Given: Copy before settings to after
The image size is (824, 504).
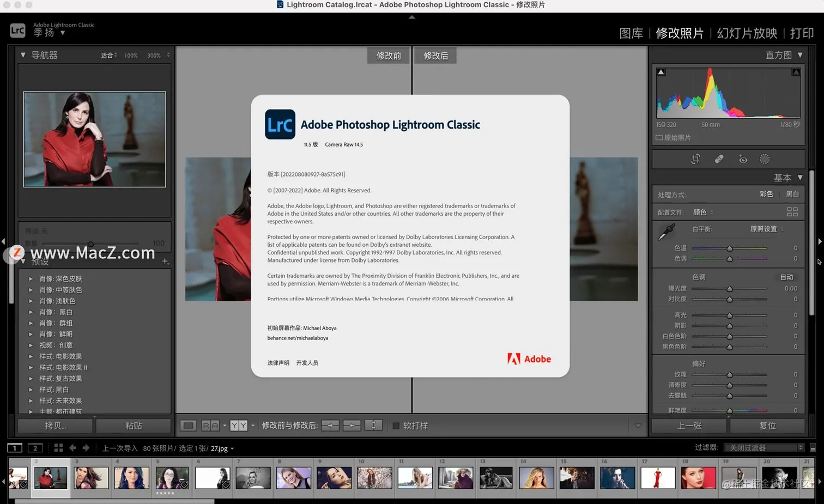Looking at the screenshot, I should 330,426.
